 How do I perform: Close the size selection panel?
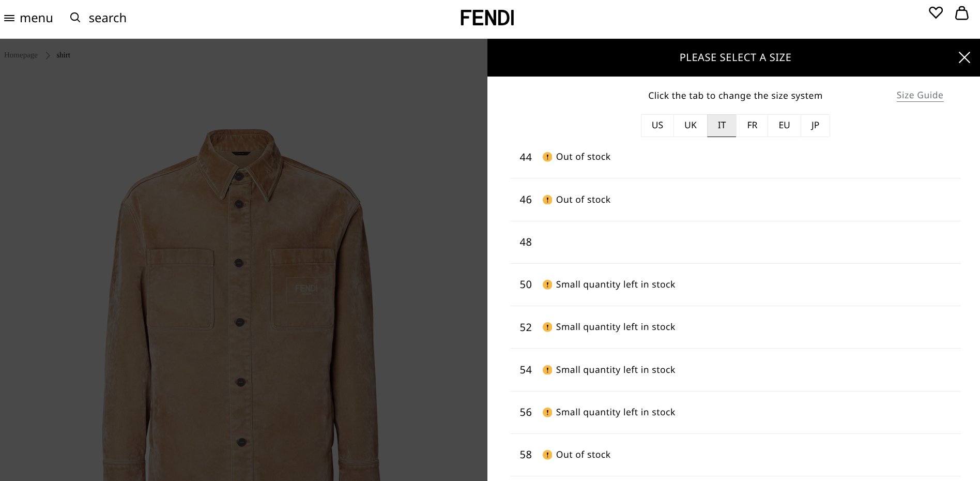coord(964,57)
